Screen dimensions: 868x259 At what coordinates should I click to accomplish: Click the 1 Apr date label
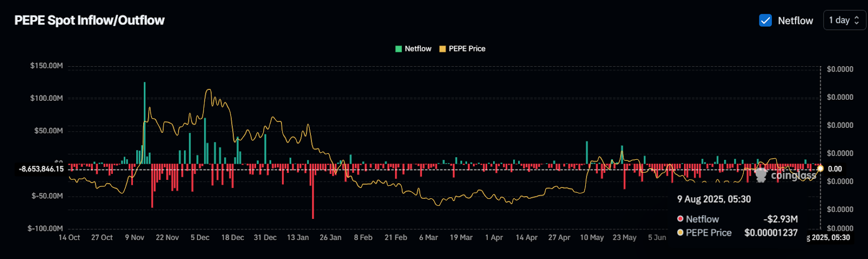coord(494,237)
